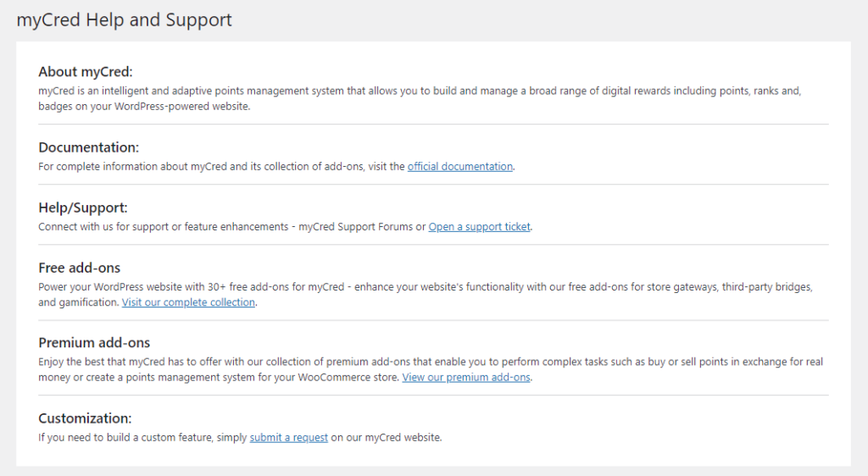Viewport: 868px width, 476px height.
Task: Visit our complete collection of free add-ons
Action: pos(188,302)
